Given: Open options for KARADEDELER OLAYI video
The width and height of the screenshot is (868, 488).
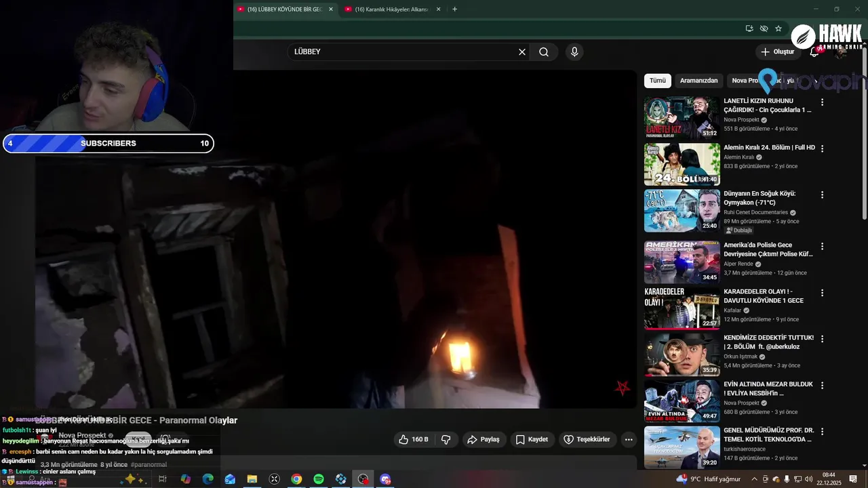Looking at the screenshot, I should point(822,293).
